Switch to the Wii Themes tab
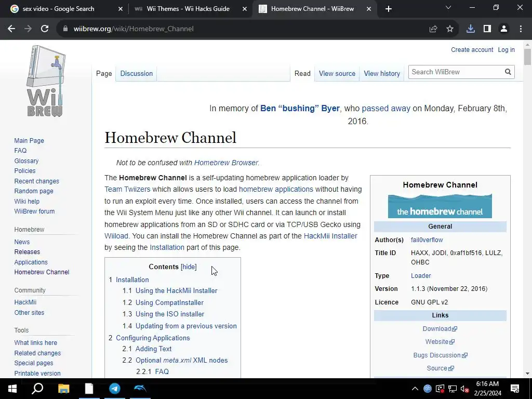This screenshot has width=532, height=399. 188,9
